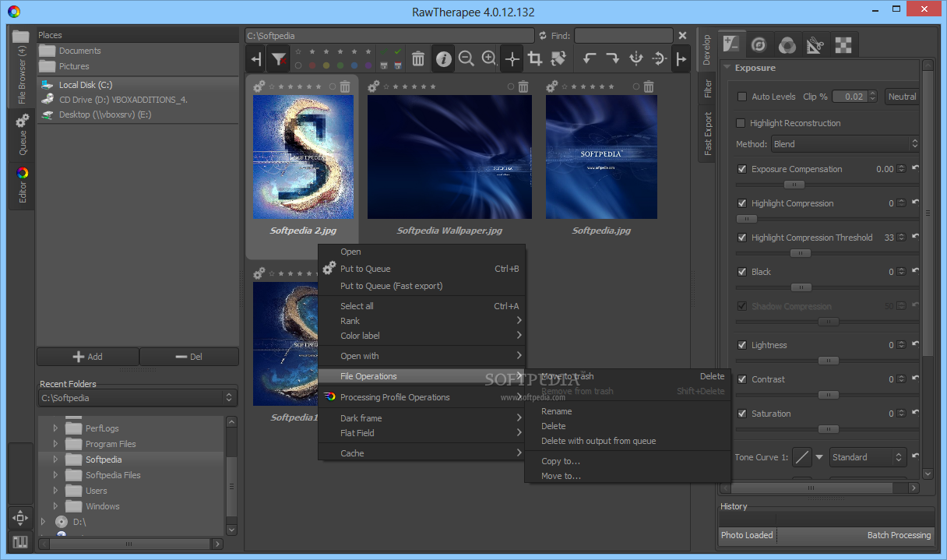Choose Rename in File Operations submenu
This screenshot has width=947, height=560.
pyautogui.click(x=626, y=411)
